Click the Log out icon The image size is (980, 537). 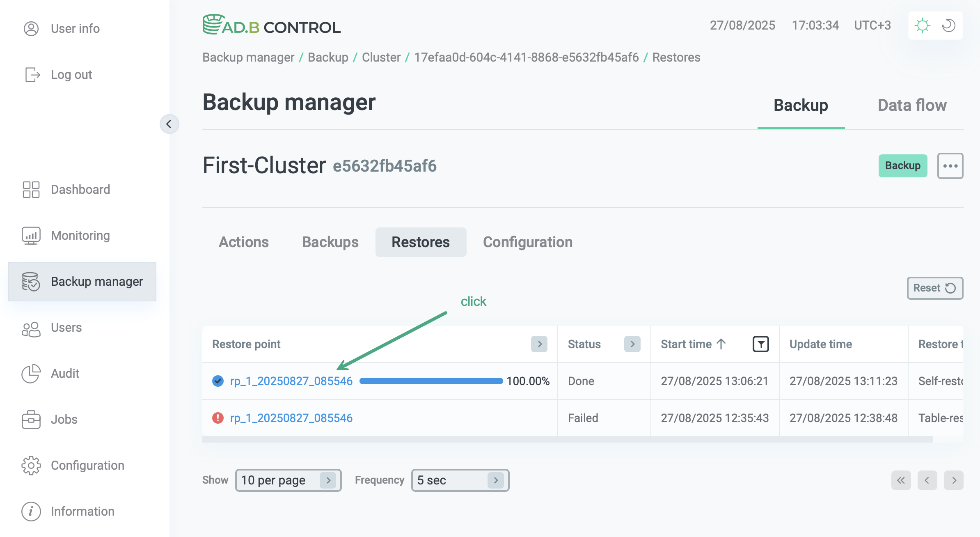click(x=32, y=74)
